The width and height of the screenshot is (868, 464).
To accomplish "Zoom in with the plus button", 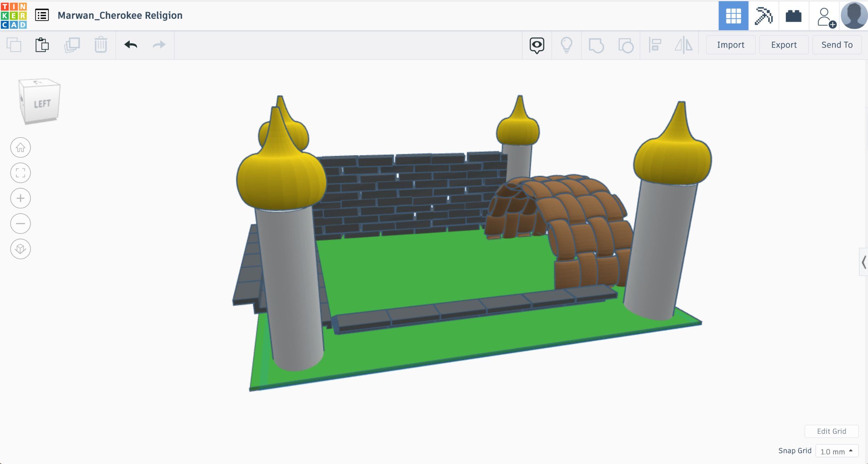I will click(20, 198).
